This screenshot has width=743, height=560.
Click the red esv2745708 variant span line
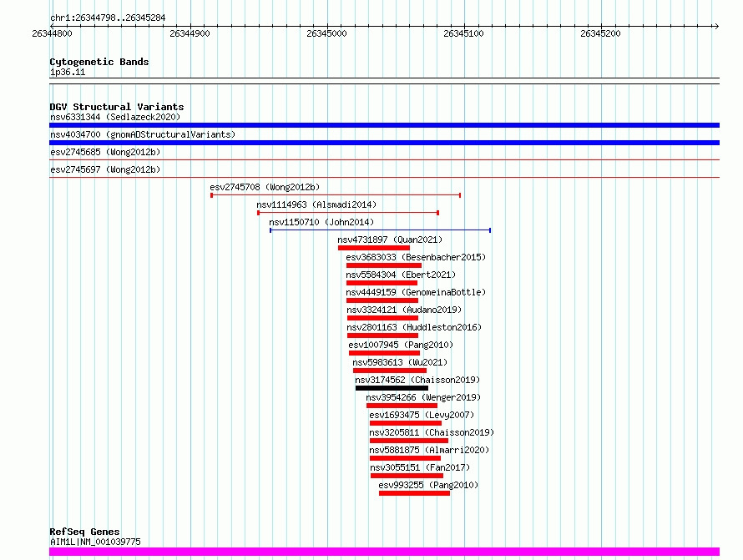[x=336, y=195]
